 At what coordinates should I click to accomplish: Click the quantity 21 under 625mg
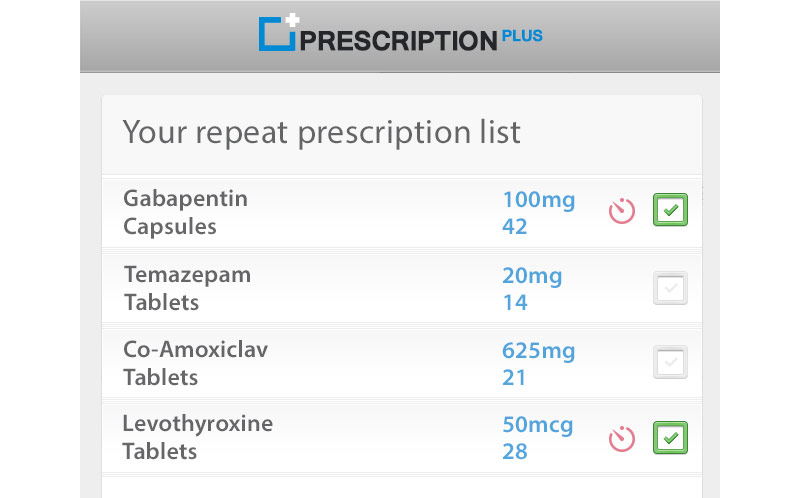(x=514, y=378)
